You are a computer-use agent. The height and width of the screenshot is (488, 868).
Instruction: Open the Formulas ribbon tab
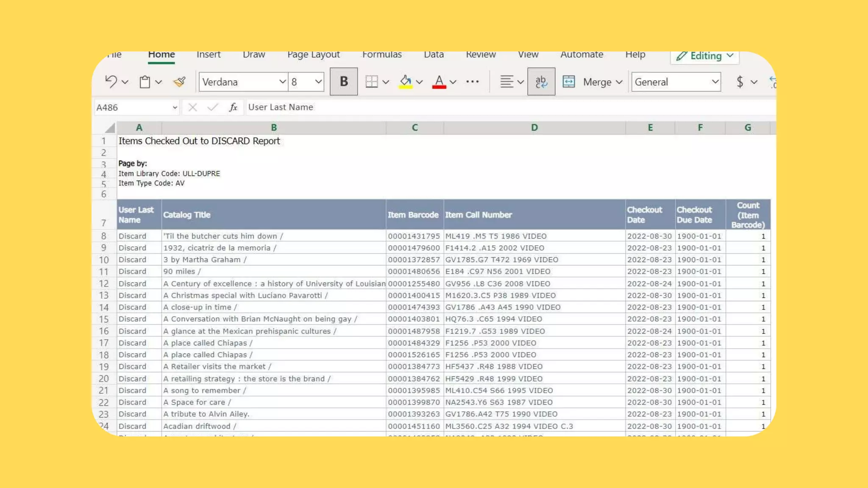pyautogui.click(x=381, y=55)
